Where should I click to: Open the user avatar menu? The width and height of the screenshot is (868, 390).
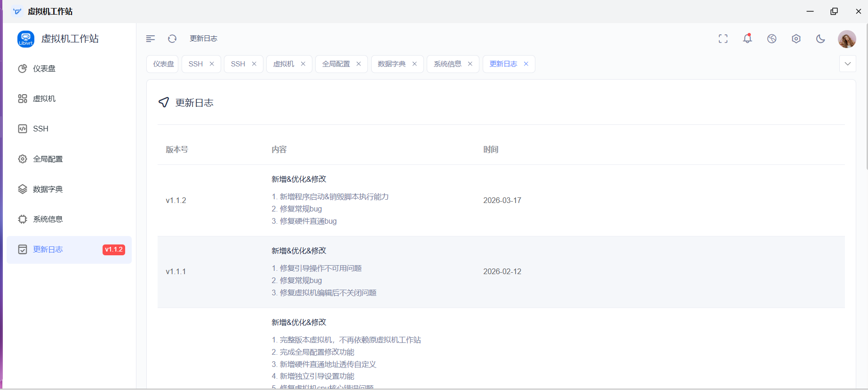coord(846,39)
